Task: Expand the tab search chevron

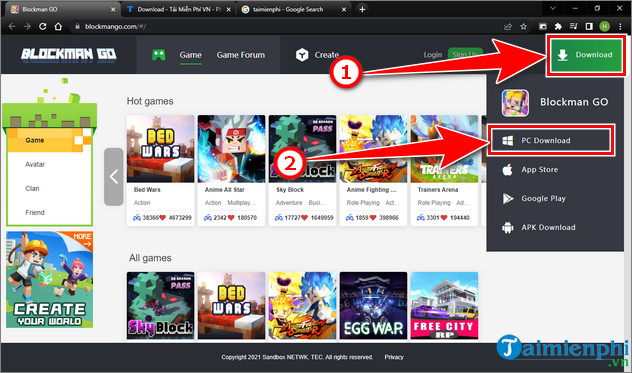Action: (553, 8)
